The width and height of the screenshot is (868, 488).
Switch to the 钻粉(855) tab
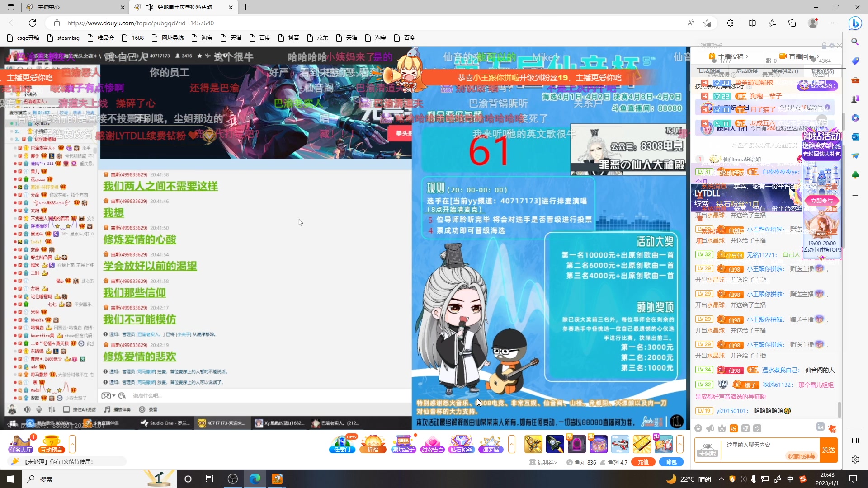coord(822,71)
